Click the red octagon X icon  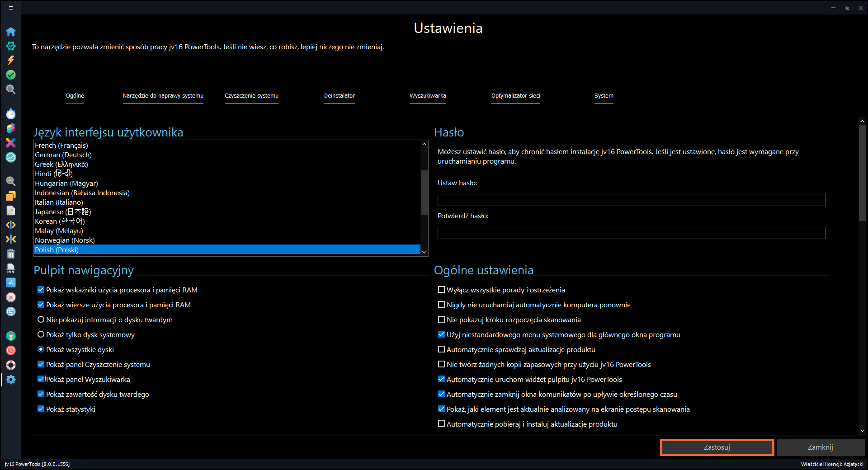[x=11, y=297]
